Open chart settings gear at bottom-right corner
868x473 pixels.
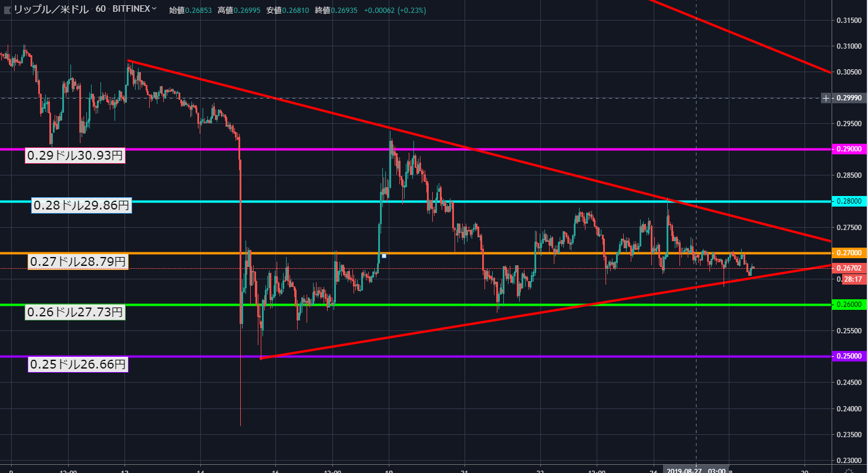click(x=849, y=470)
